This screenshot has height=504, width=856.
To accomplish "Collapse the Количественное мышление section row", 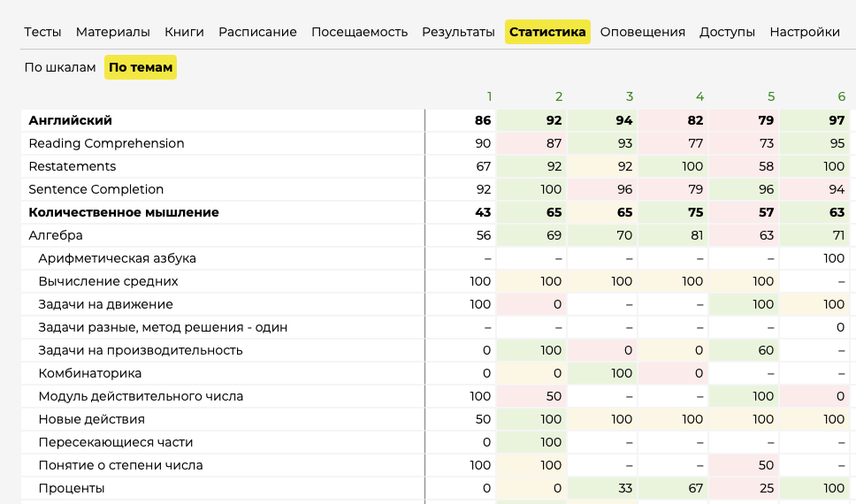I will 124,212.
